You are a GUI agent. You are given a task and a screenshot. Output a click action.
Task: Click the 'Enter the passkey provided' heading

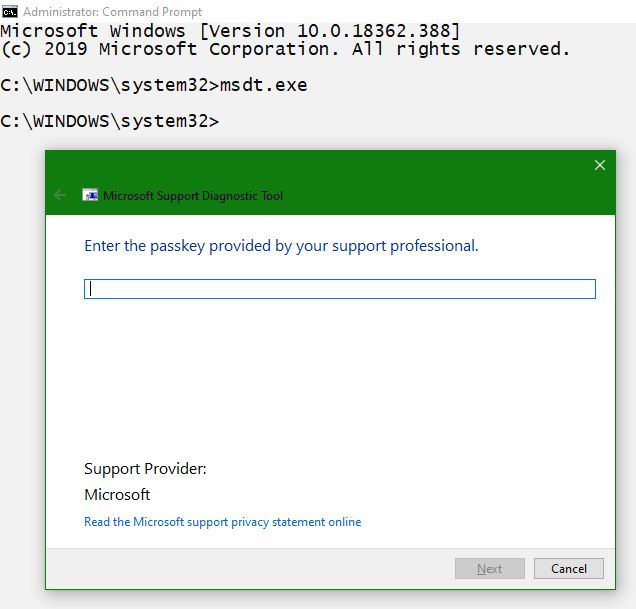[281, 246]
